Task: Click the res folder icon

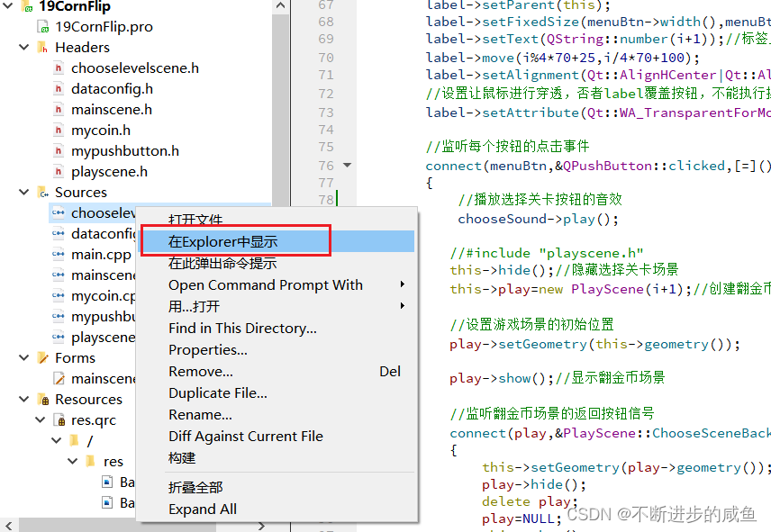Action: click(x=90, y=461)
